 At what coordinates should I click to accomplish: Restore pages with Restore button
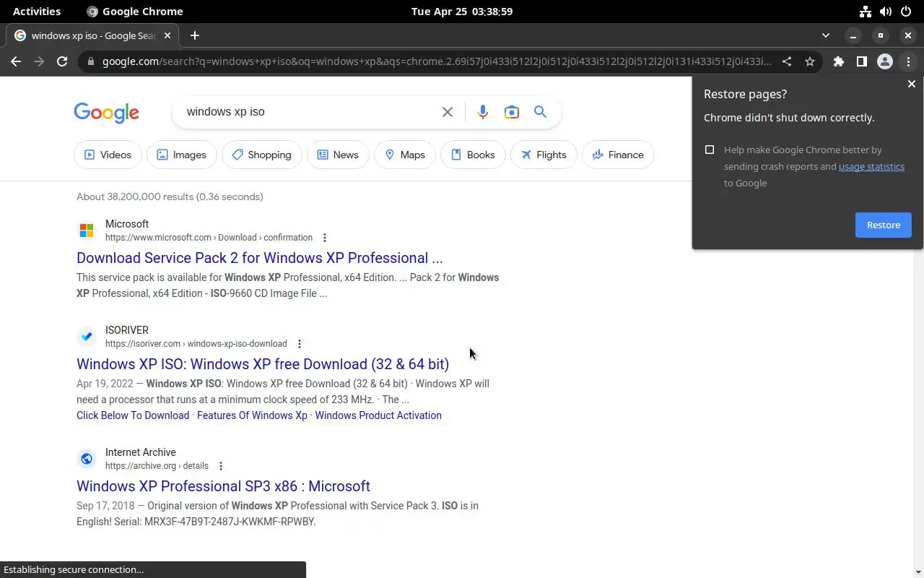tap(884, 225)
